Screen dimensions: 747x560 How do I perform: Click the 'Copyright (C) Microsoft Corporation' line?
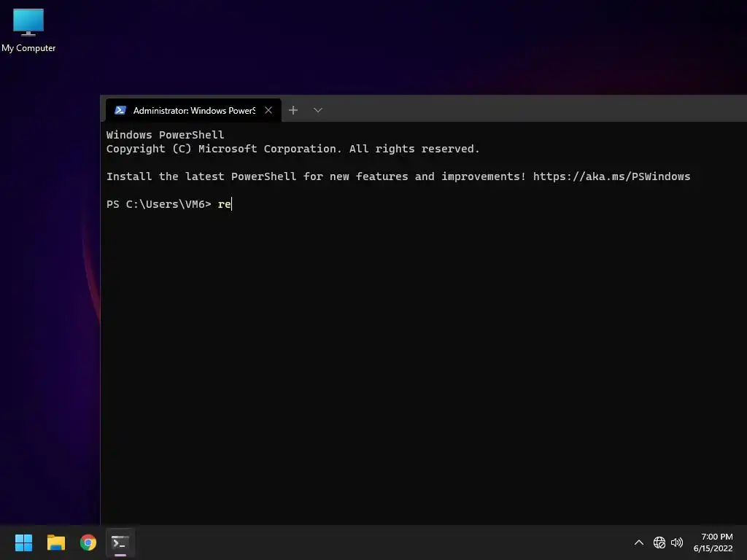click(x=293, y=149)
